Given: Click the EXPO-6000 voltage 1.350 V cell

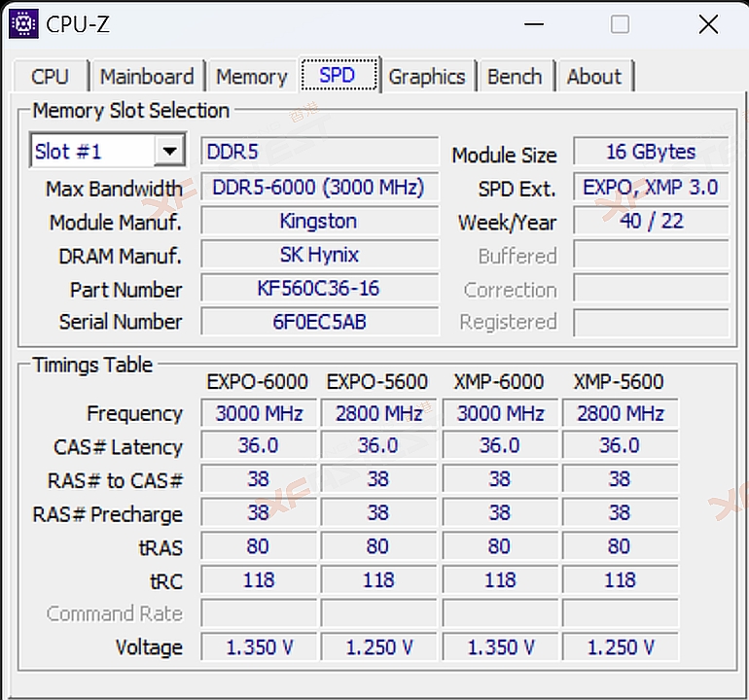Looking at the screenshot, I should 259,647.
